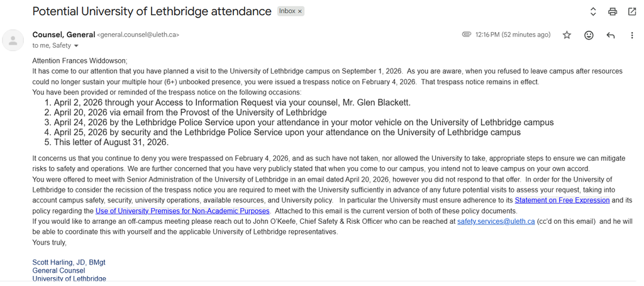Follow the Use of University Premises link
The width and height of the screenshot is (644, 286).
[x=182, y=211]
